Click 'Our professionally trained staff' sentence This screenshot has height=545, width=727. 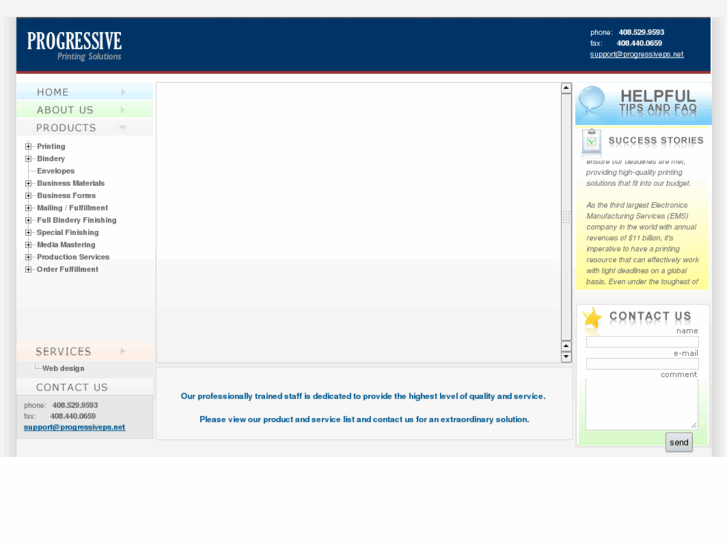coord(363,396)
